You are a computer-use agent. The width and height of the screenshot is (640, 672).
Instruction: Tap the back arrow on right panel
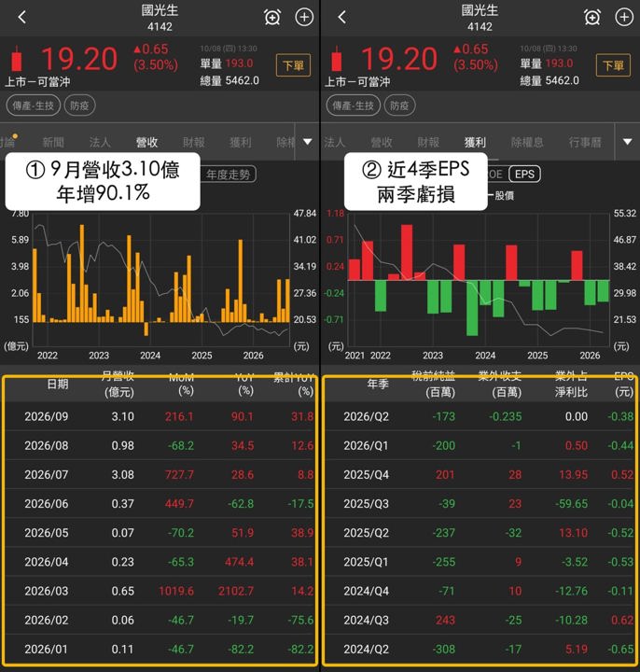pyautogui.click(x=341, y=17)
